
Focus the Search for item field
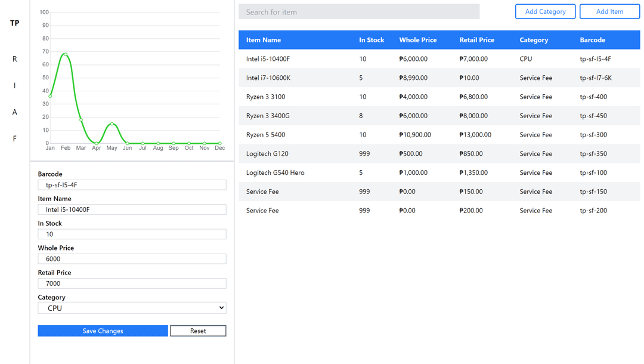pos(359,12)
